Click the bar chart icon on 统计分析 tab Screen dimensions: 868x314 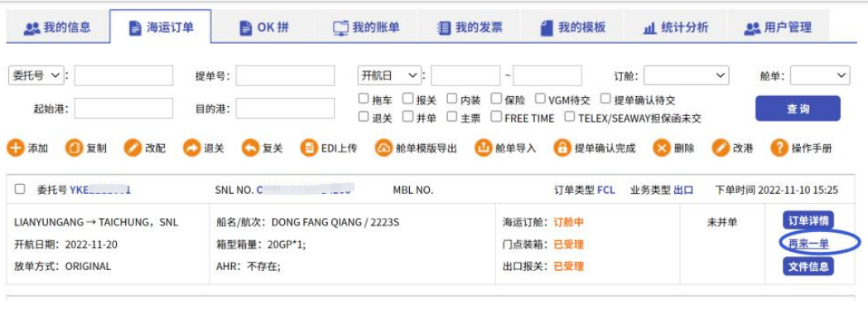pos(650,28)
